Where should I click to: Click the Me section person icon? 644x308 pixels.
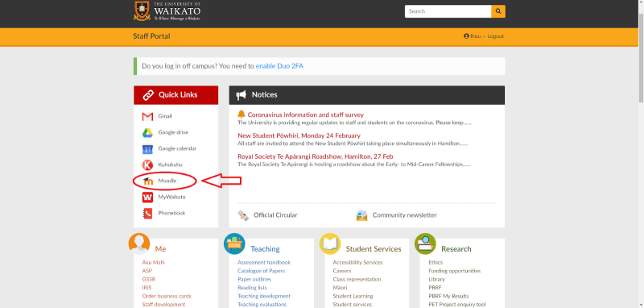pyautogui.click(x=139, y=243)
